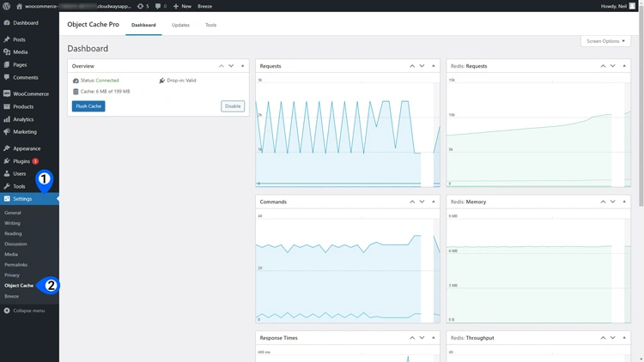Click the comments bubble in admin bar
The height and width of the screenshot is (362, 644).
159,6
